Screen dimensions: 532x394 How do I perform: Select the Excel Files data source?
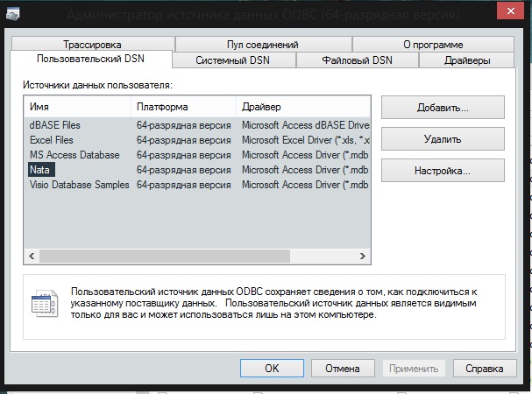tap(52, 140)
